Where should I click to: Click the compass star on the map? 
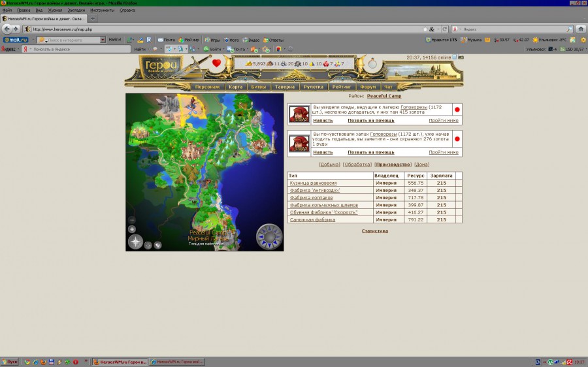click(135, 242)
